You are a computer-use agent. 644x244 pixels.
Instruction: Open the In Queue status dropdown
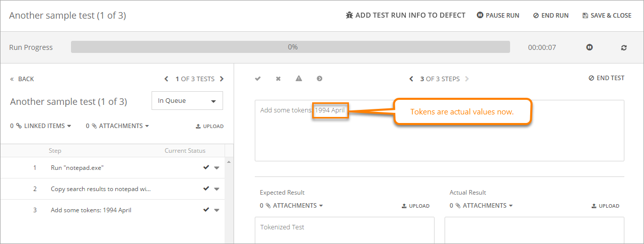click(x=187, y=101)
